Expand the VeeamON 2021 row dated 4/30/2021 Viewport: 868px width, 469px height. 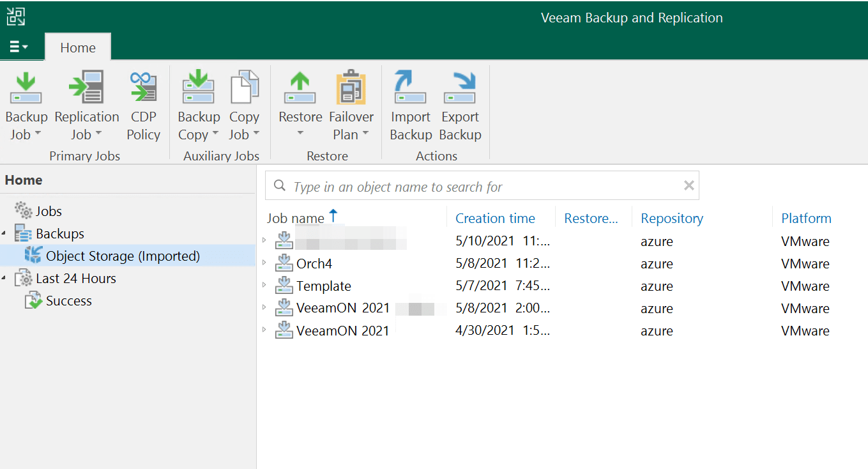coord(264,331)
